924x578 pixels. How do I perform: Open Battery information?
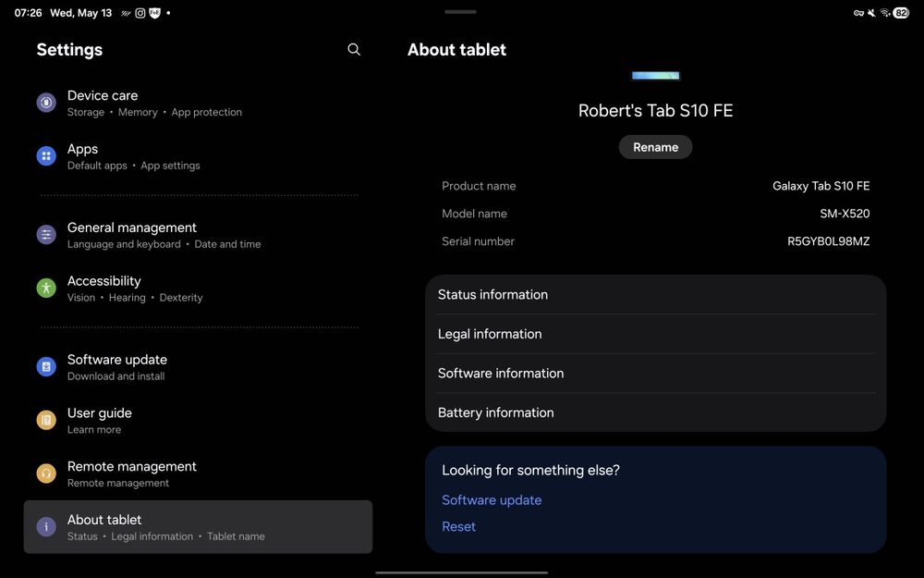click(x=655, y=412)
